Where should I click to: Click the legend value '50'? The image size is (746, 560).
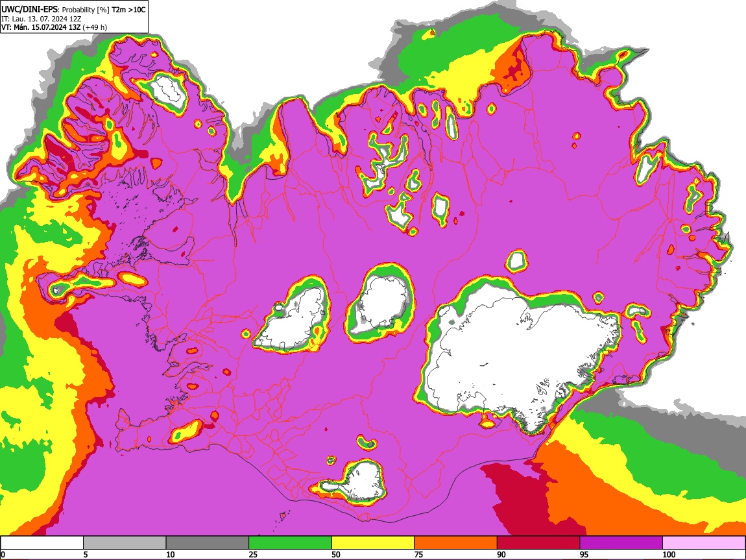[336, 554]
